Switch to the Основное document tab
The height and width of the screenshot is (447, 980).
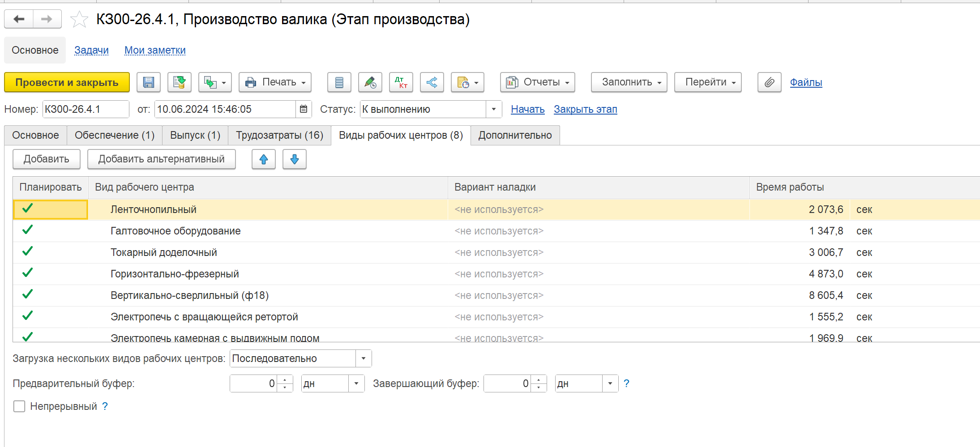pyautogui.click(x=35, y=135)
